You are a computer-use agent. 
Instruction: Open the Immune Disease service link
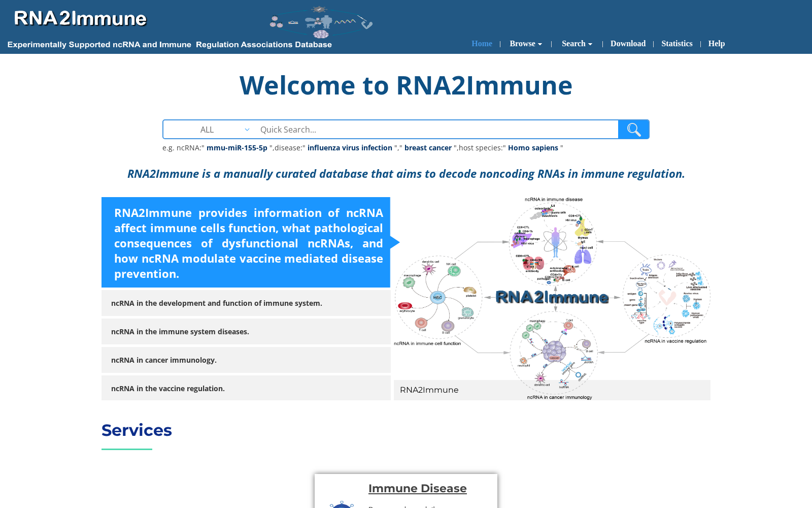pos(417,488)
